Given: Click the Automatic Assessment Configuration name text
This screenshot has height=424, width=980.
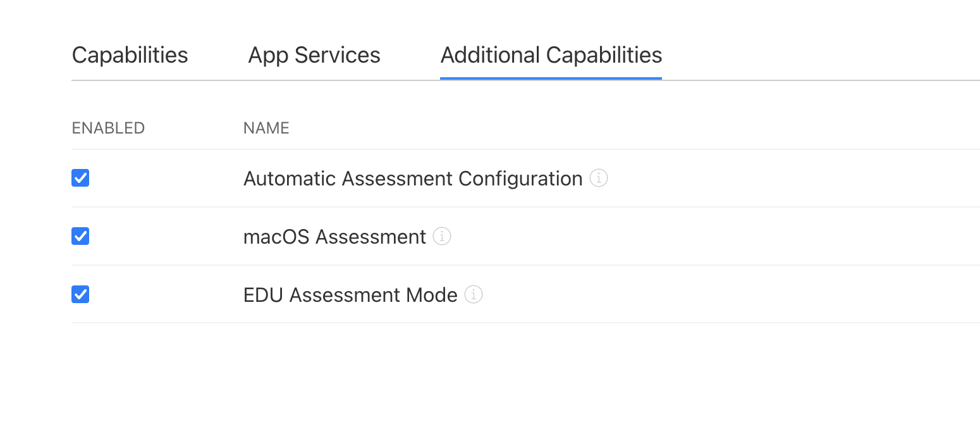Looking at the screenshot, I should pyautogui.click(x=413, y=178).
